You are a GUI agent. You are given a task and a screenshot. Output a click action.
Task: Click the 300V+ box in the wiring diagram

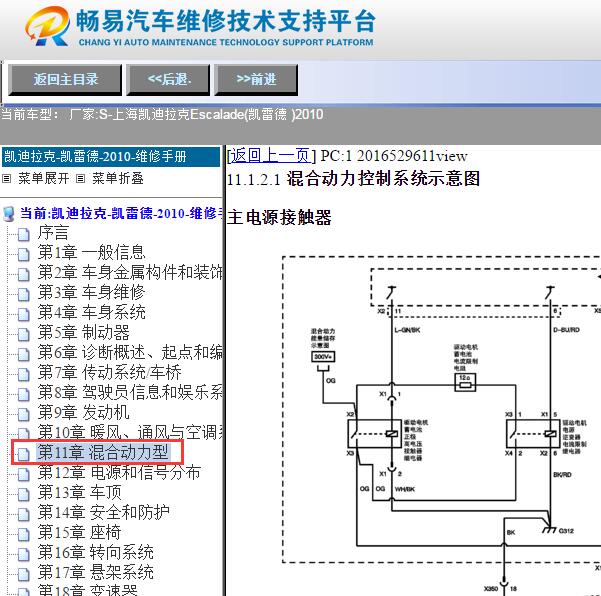[323, 357]
